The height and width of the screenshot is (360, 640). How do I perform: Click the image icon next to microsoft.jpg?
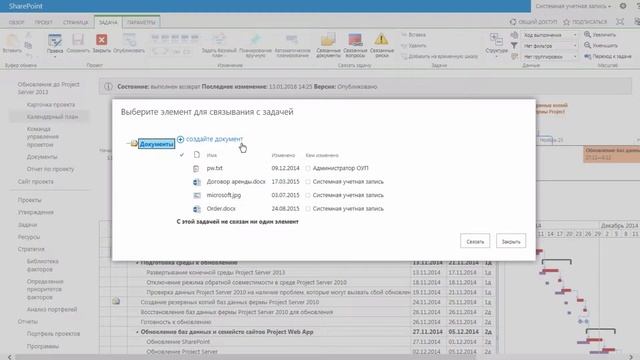[x=197, y=195]
